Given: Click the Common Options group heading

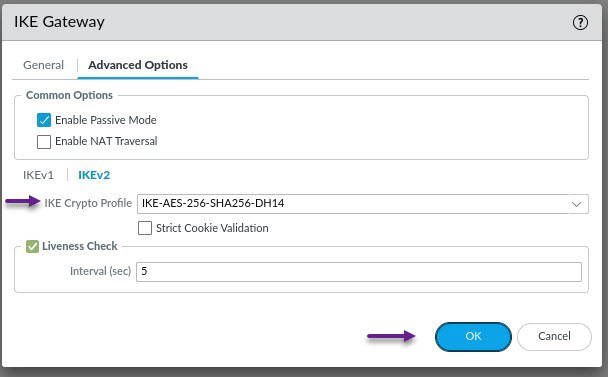Looking at the screenshot, I should point(69,95).
